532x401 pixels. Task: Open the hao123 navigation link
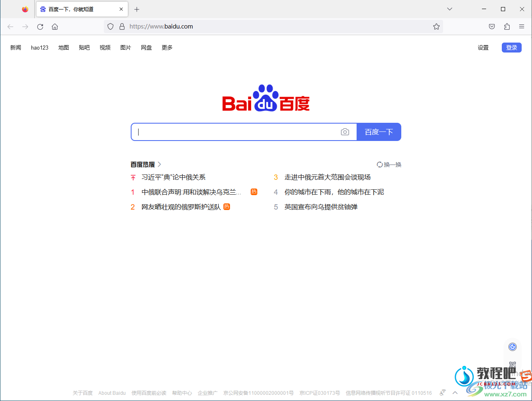click(x=40, y=48)
